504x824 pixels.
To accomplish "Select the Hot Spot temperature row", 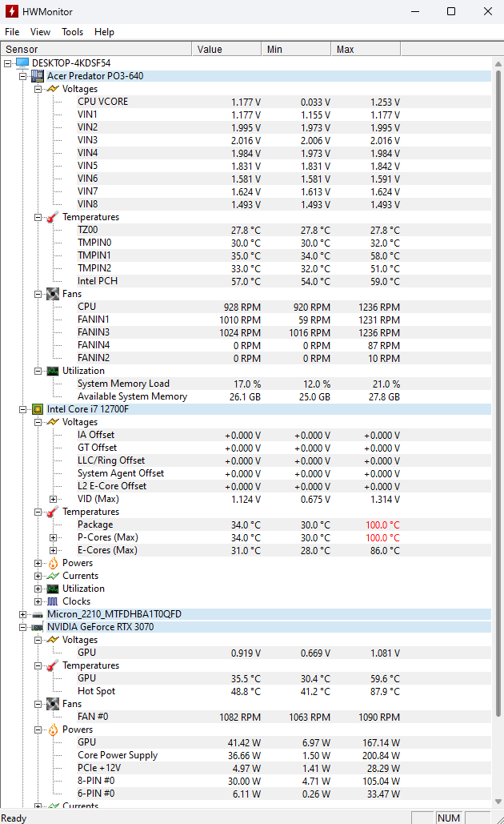I will tap(283, 692).
